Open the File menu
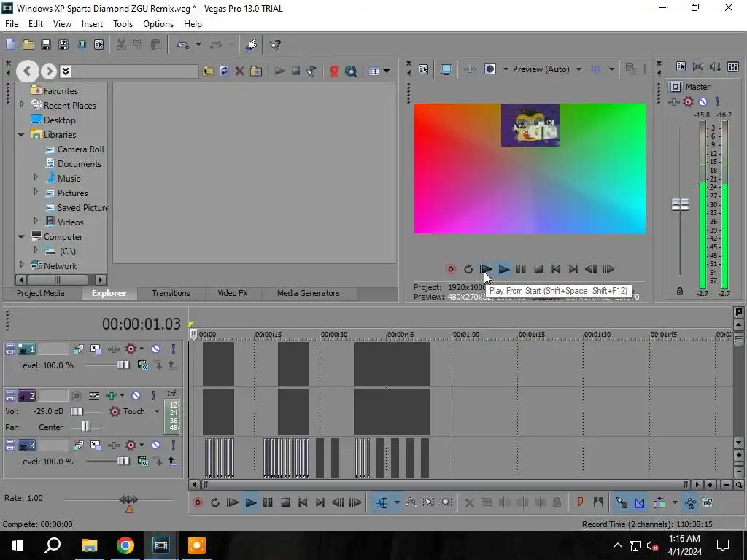 [x=12, y=24]
